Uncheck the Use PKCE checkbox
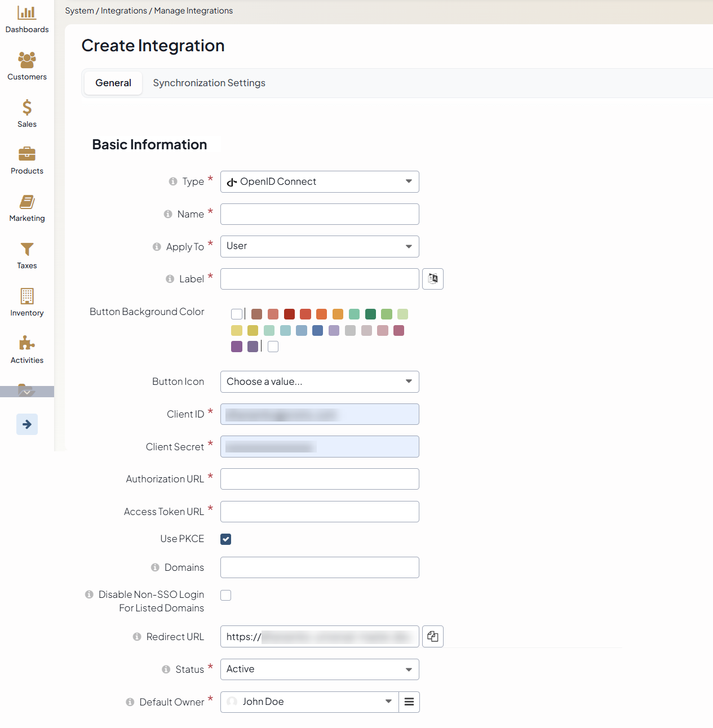 [226, 539]
